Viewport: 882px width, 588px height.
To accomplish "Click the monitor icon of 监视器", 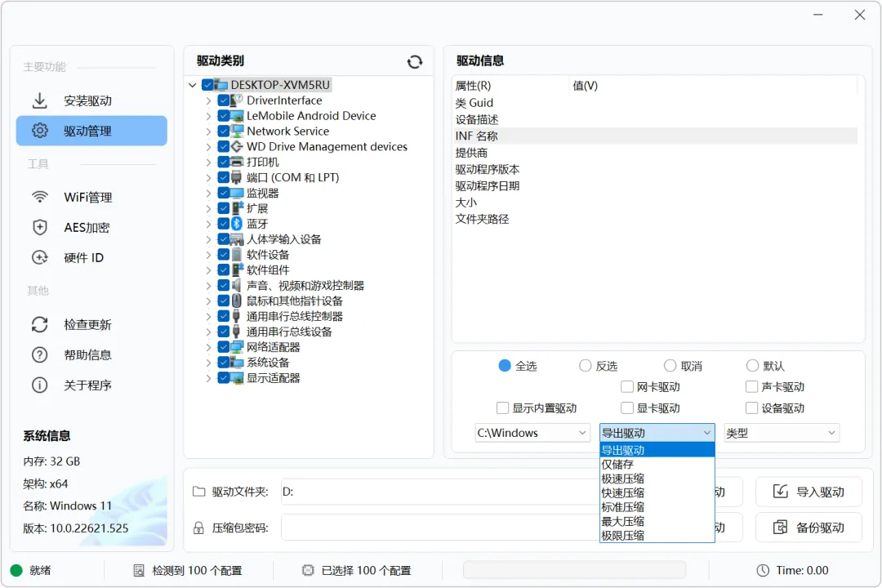I will pos(237,193).
